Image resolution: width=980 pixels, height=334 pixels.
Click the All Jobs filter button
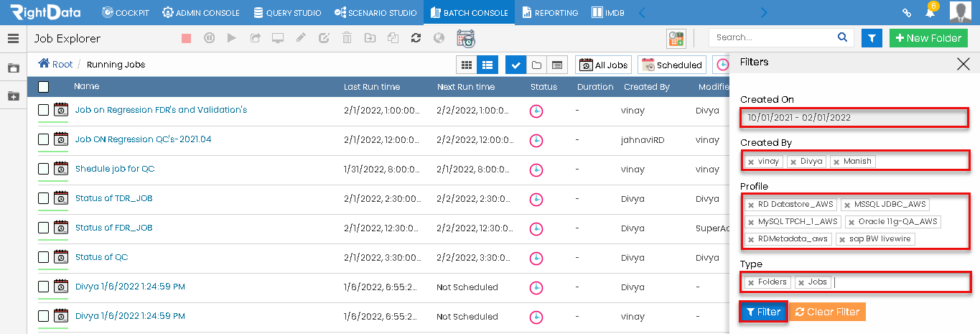pyautogui.click(x=604, y=65)
